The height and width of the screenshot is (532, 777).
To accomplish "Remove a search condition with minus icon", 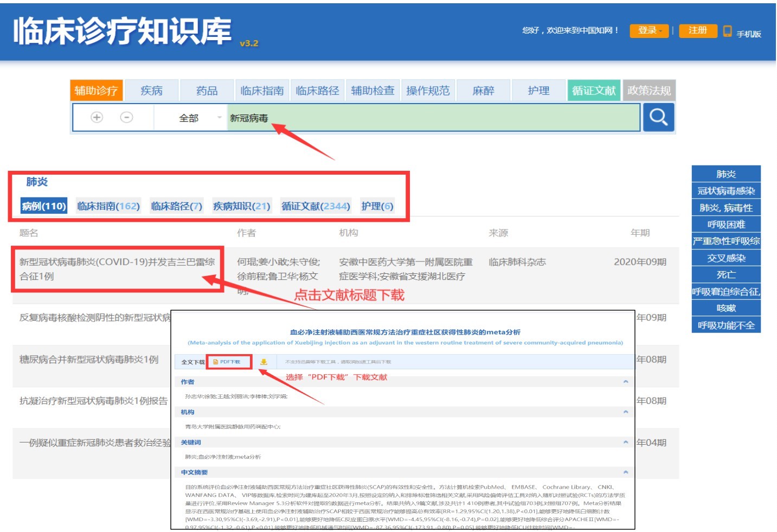I will point(126,117).
